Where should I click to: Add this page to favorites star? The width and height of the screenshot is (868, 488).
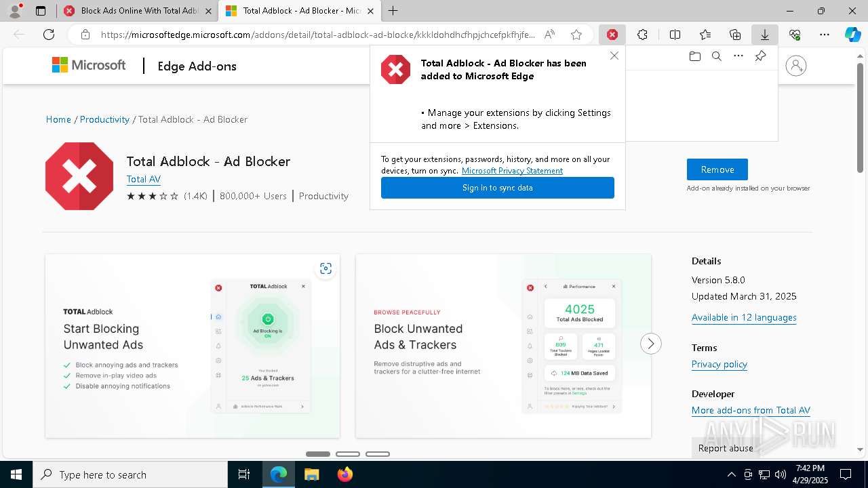tap(576, 35)
